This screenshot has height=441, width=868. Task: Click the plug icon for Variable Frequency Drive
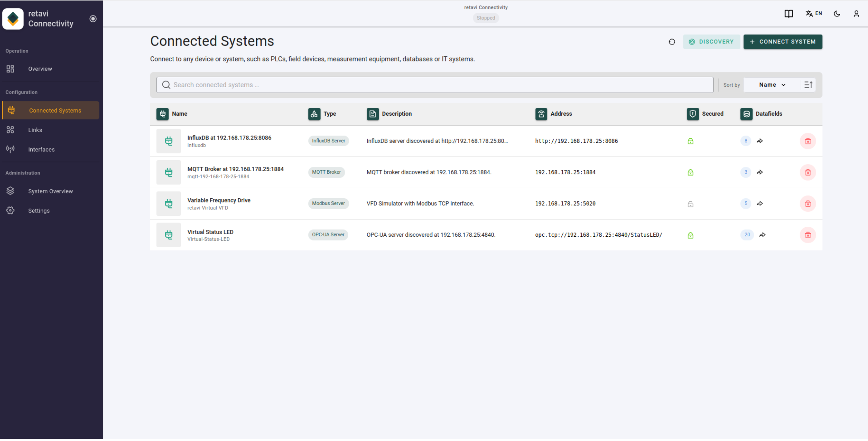[168, 204]
